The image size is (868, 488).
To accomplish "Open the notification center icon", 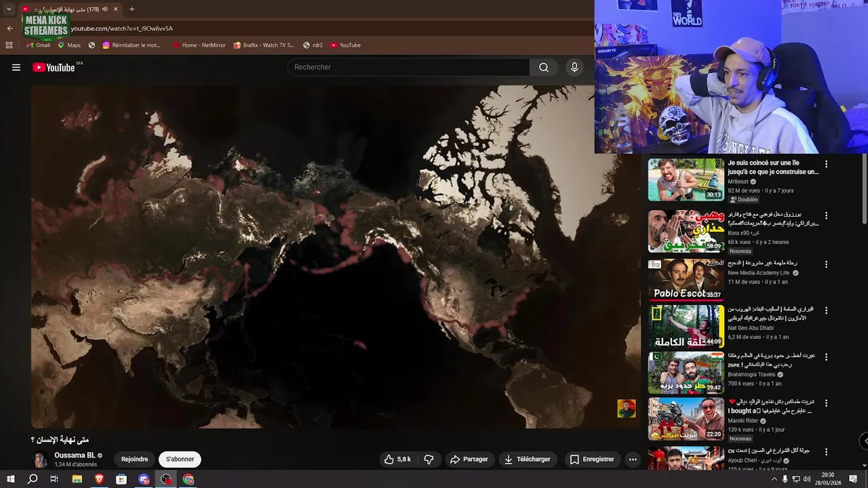I will (854, 479).
